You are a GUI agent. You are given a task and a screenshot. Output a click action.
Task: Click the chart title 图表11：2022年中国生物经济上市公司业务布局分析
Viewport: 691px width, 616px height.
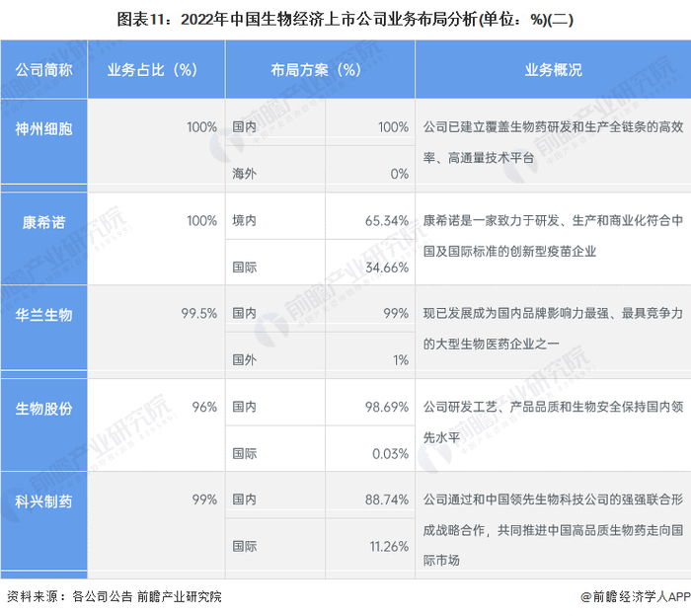345,20
